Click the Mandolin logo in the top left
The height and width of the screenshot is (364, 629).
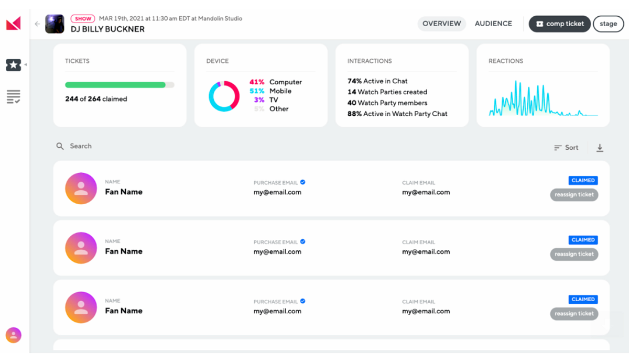click(13, 23)
